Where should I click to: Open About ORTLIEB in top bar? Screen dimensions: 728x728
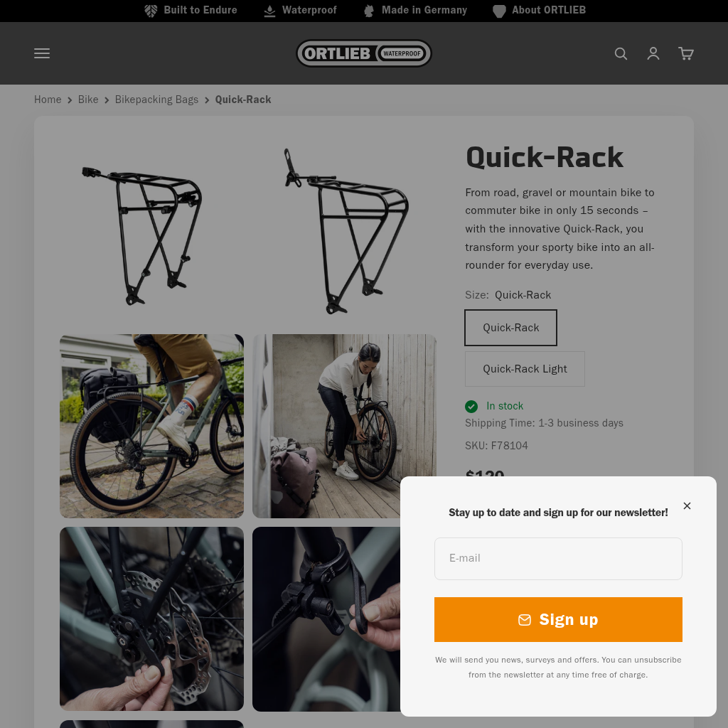pos(548,10)
